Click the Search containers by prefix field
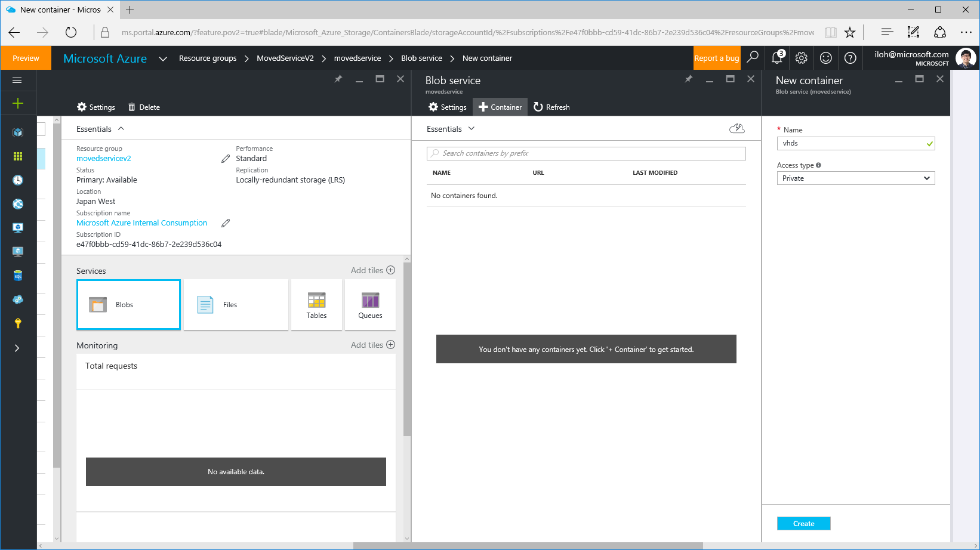Screen dimensions: 980x550 [586, 153]
